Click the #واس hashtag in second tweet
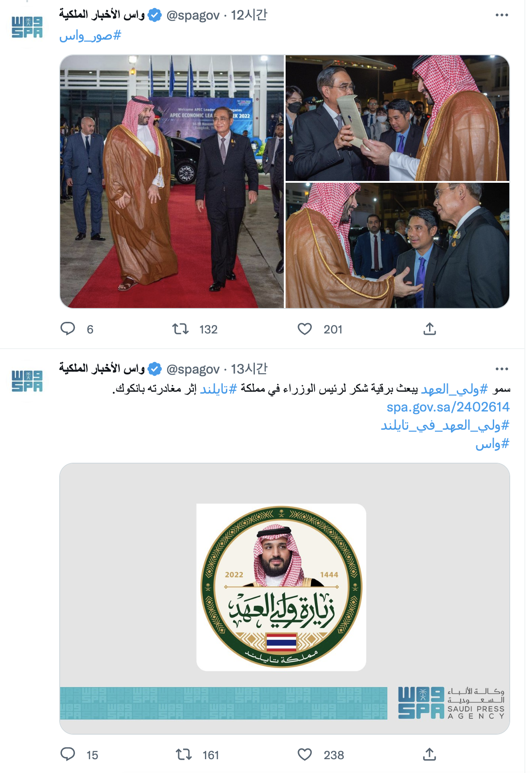 coord(492,444)
